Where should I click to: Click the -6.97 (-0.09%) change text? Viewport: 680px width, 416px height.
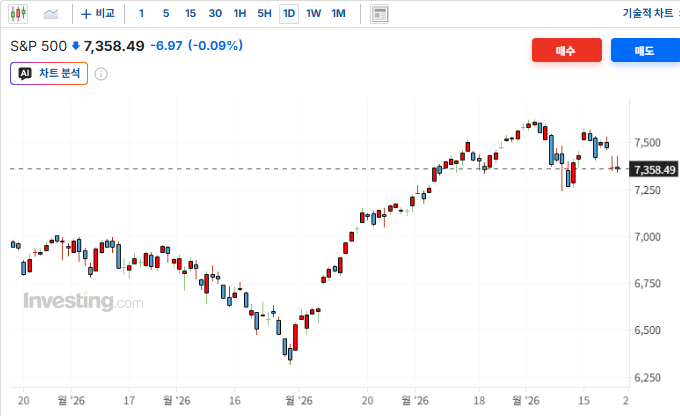pyautogui.click(x=196, y=46)
